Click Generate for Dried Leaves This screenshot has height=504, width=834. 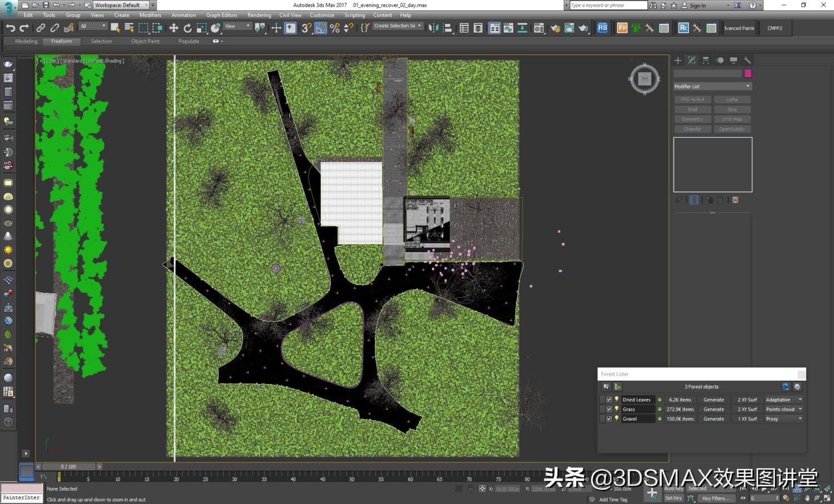713,400
